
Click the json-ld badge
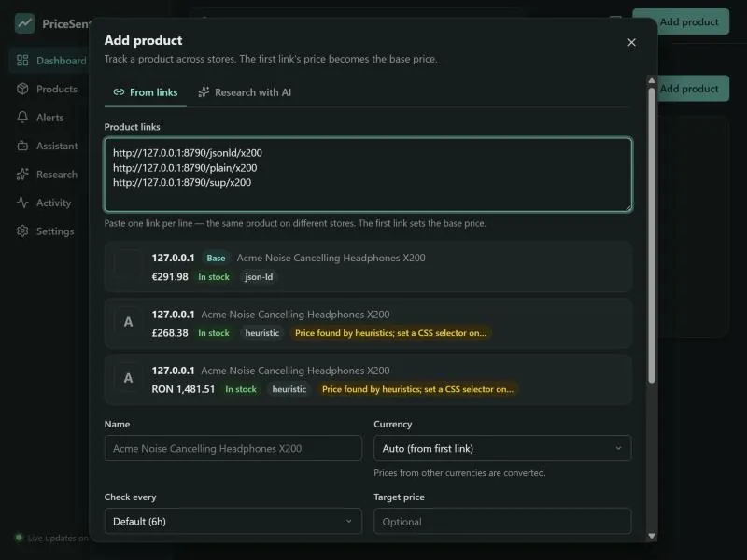click(x=259, y=276)
